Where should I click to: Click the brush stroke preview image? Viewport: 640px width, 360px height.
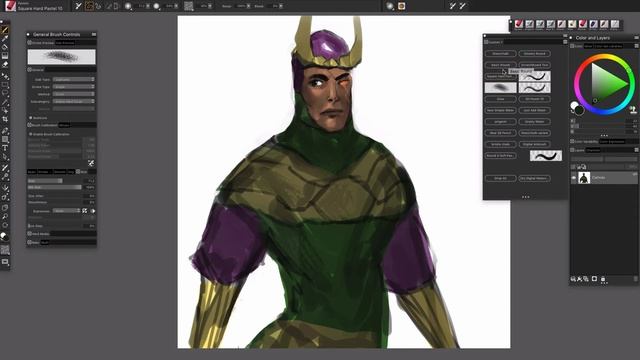[x=62, y=56]
